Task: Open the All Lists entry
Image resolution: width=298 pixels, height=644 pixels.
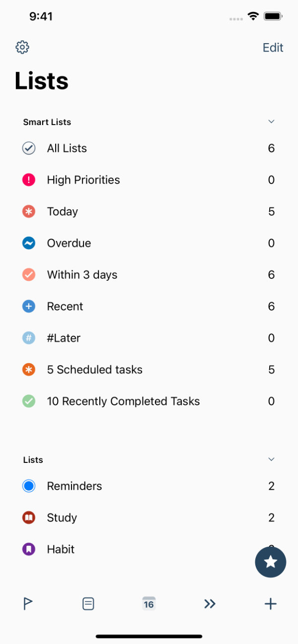Action: [67, 148]
